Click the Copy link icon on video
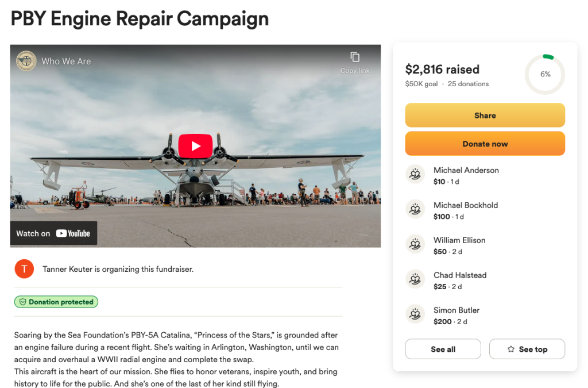The height and width of the screenshot is (388, 588). tap(355, 57)
